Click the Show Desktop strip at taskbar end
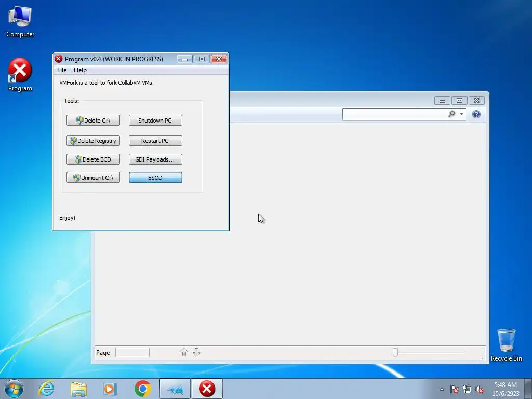 pyautogui.click(x=528, y=389)
